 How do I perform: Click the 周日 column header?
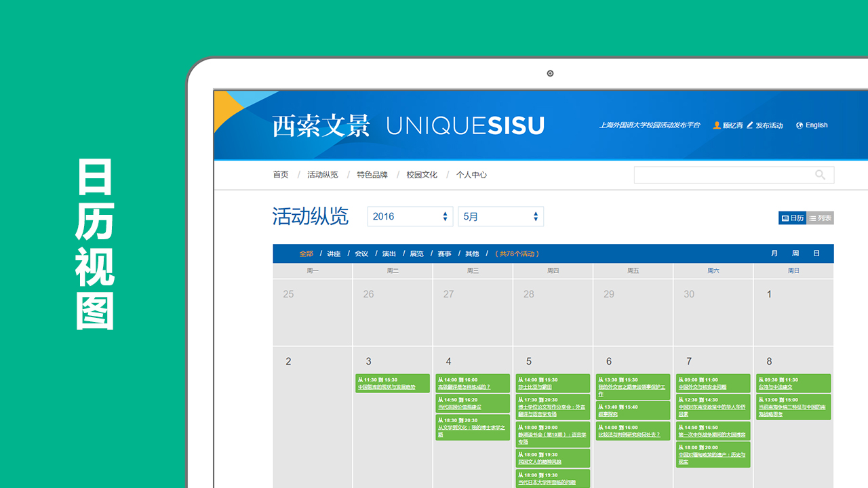(x=793, y=270)
